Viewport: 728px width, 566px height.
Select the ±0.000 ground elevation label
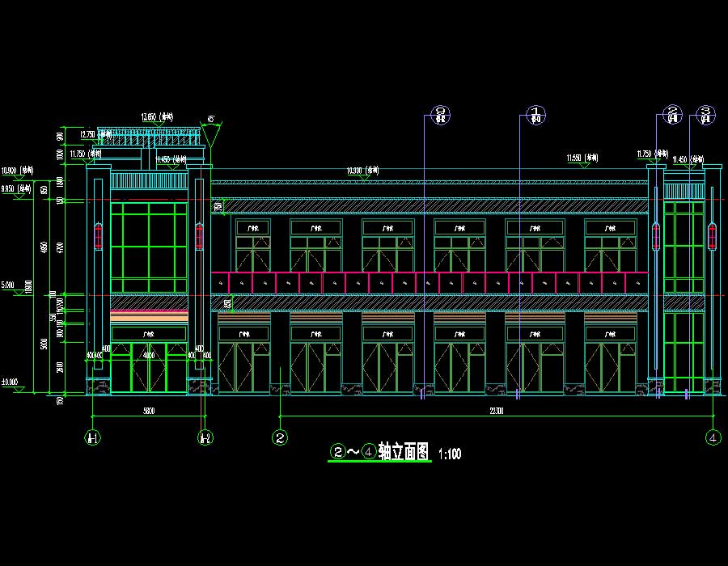(x=10, y=382)
